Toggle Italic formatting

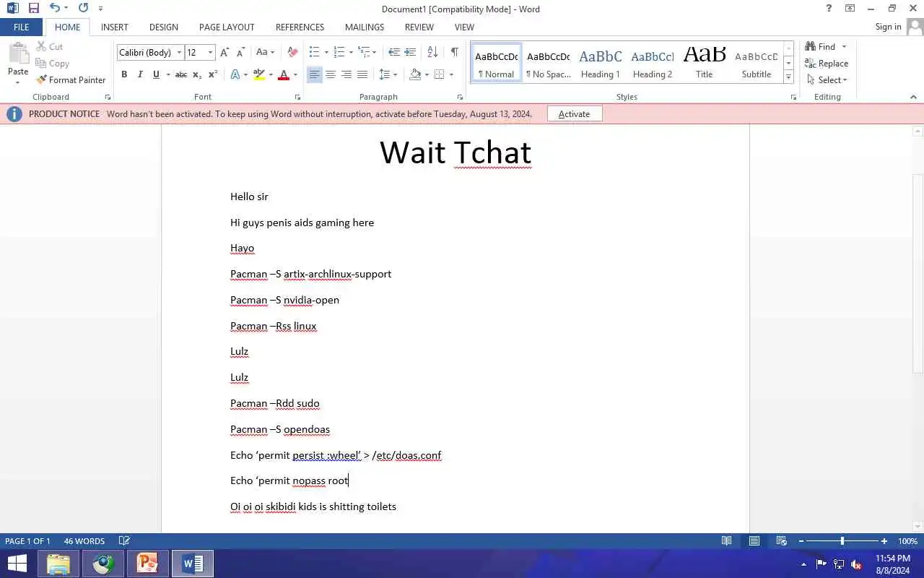tap(140, 74)
